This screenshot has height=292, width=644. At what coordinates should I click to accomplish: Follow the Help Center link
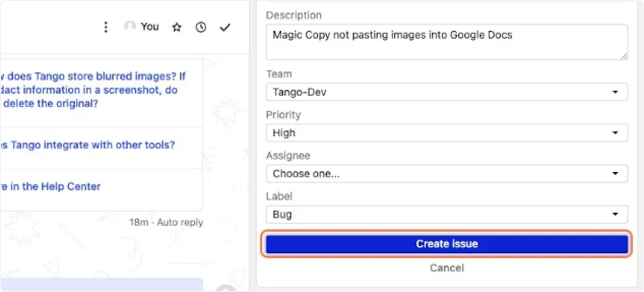coord(50,187)
